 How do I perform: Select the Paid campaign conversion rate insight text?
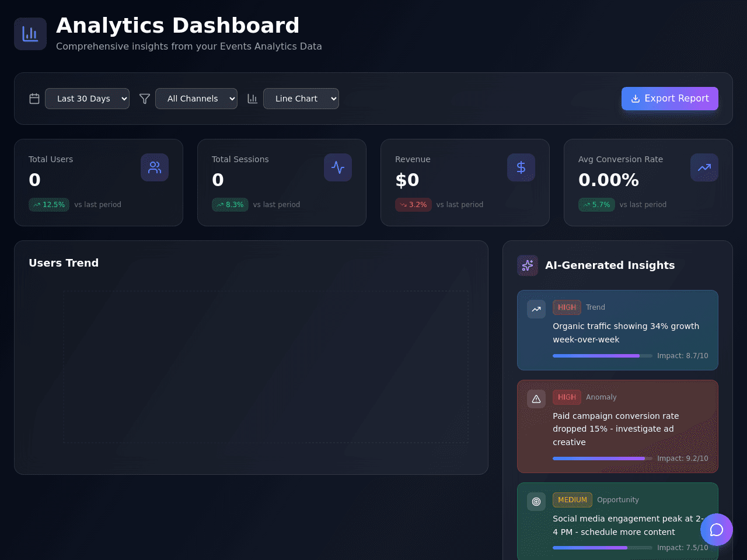pyautogui.click(x=616, y=429)
